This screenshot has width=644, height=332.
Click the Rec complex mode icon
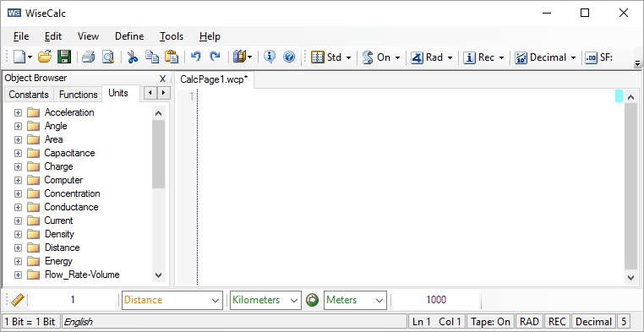pos(469,57)
